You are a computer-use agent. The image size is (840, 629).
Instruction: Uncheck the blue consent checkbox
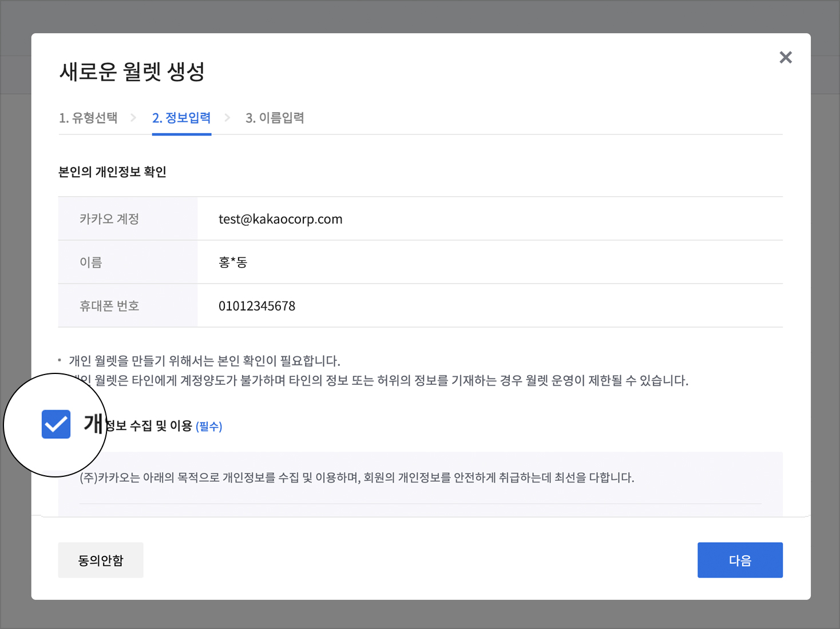56,424
